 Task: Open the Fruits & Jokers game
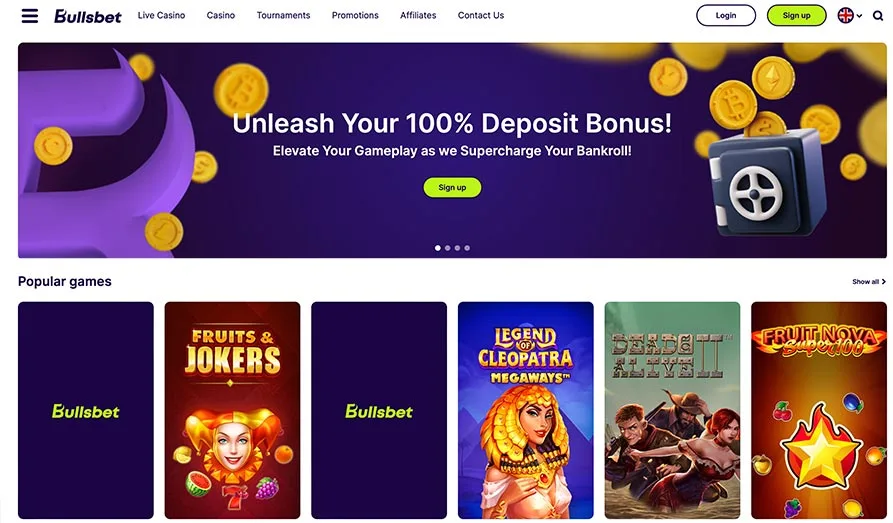point(232,410)
